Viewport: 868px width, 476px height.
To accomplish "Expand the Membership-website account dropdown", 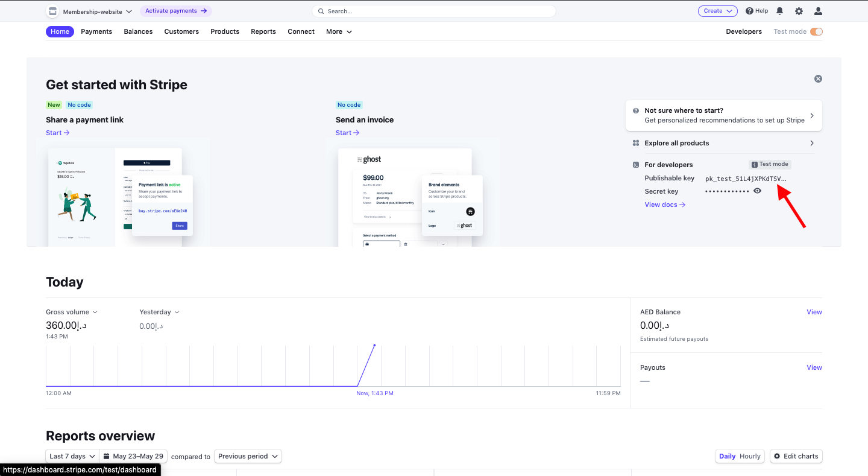I will (98, 11).
